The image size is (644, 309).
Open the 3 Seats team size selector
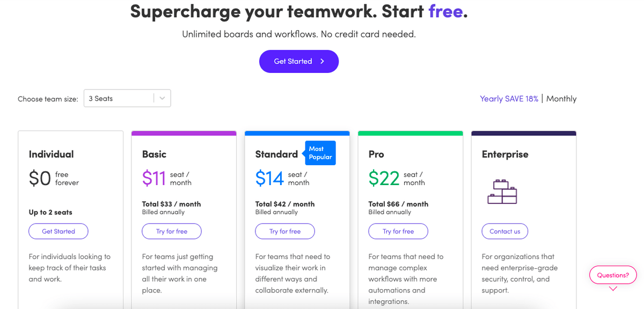[x=119, y=98]
